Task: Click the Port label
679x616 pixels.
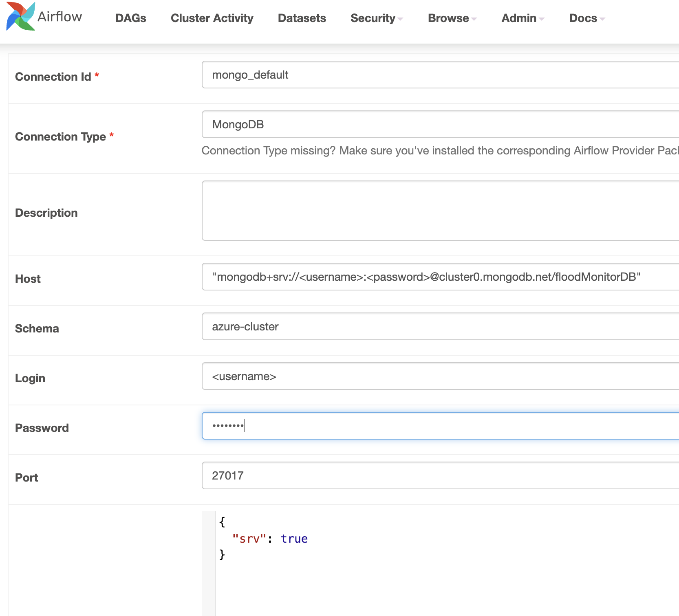Action: [x=26, y=477]
